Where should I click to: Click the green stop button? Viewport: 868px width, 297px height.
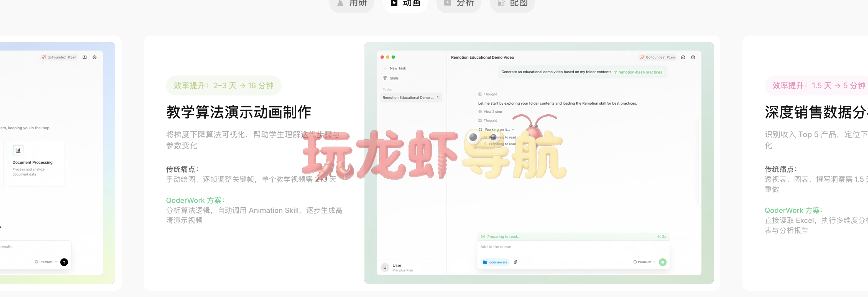(x=662, y=262)
